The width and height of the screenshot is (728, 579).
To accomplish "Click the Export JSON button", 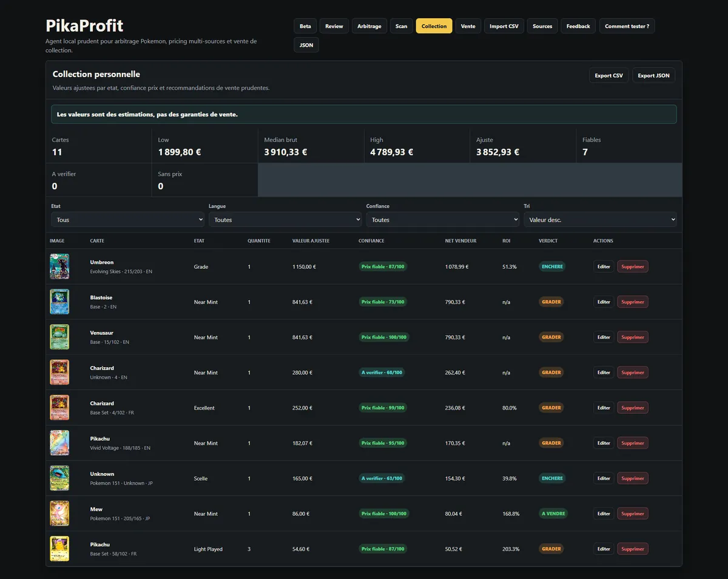I will [653, 75].
